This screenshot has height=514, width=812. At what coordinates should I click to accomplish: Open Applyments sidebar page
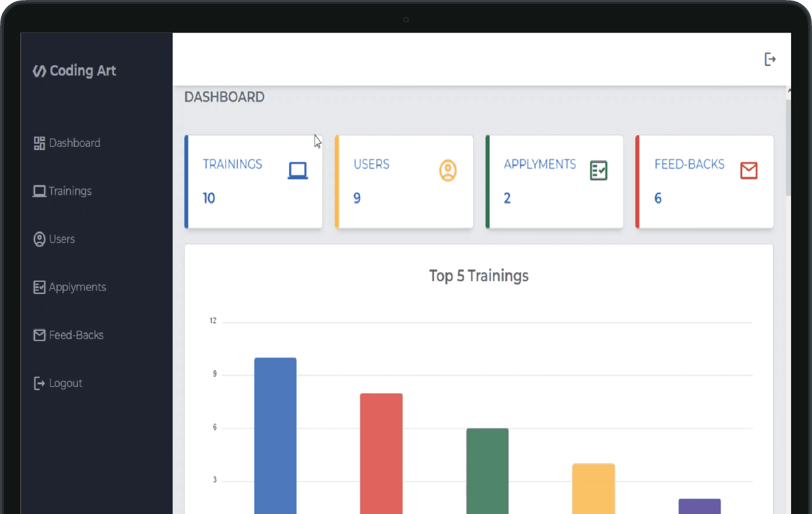coord(70,287)
